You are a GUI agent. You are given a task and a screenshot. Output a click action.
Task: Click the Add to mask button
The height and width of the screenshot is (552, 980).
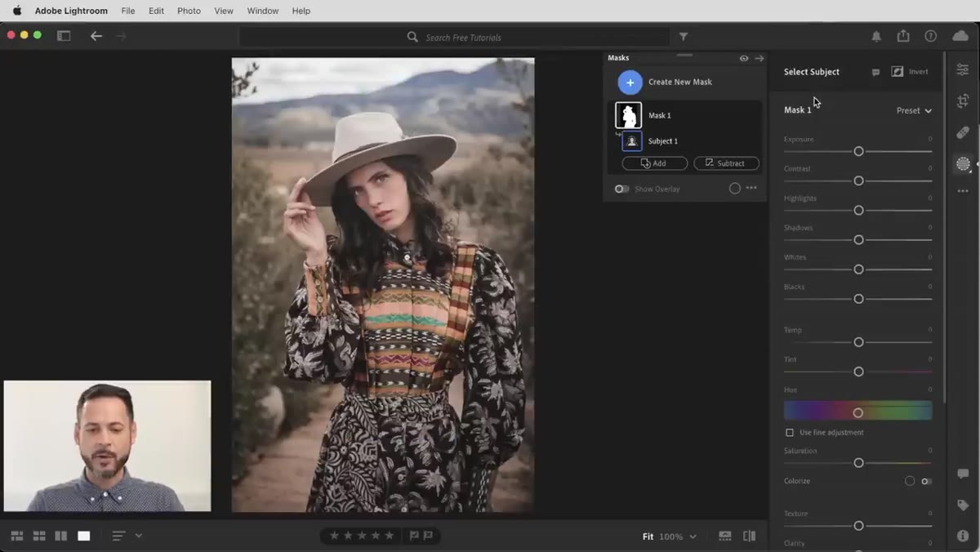coord(654,163)
